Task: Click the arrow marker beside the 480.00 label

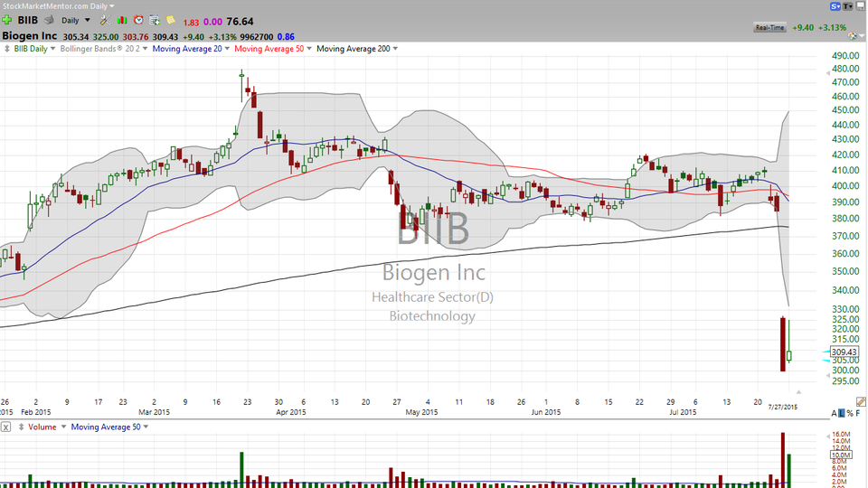Action: coord(828,72)
